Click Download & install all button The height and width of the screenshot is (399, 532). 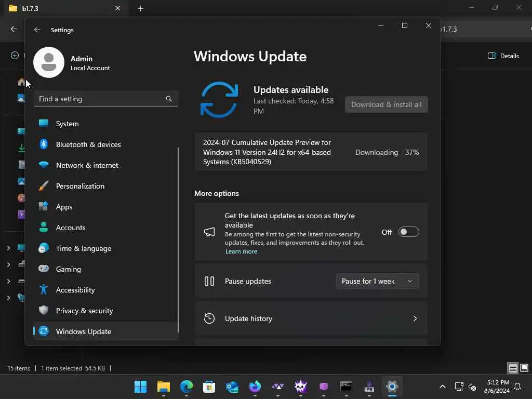[387, 104]
